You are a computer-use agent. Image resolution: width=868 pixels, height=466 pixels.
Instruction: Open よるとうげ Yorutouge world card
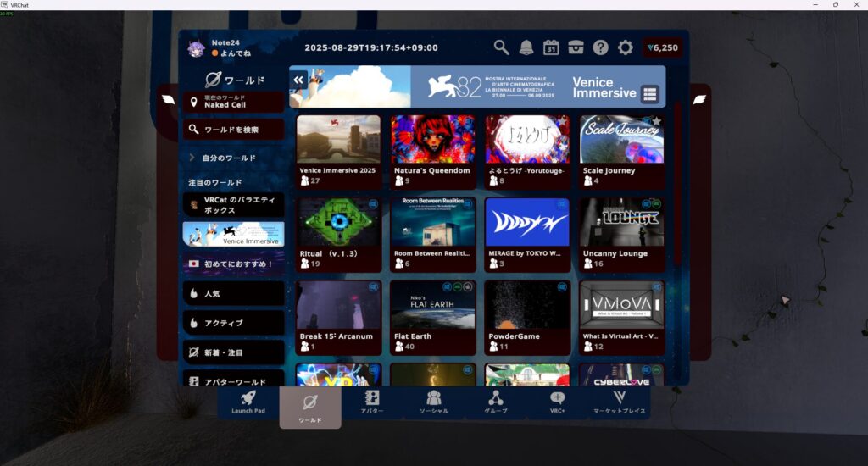point(527,152)
